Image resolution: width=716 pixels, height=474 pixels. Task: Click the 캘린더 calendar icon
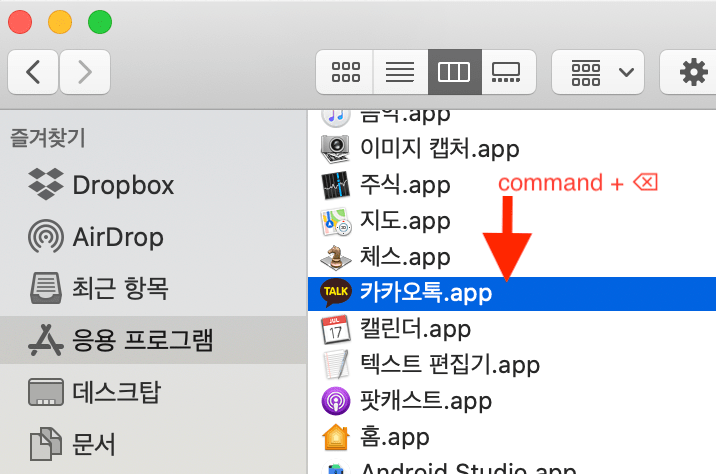(336, 330)
